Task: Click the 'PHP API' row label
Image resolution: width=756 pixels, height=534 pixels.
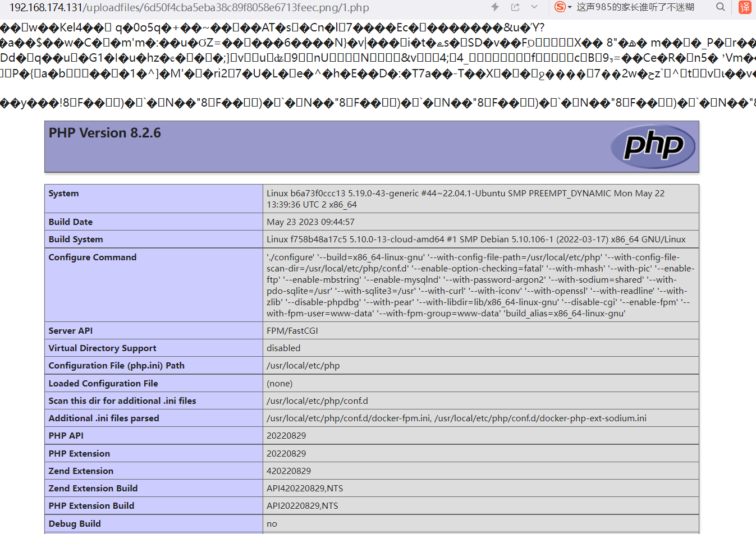Action: point(66,436)
